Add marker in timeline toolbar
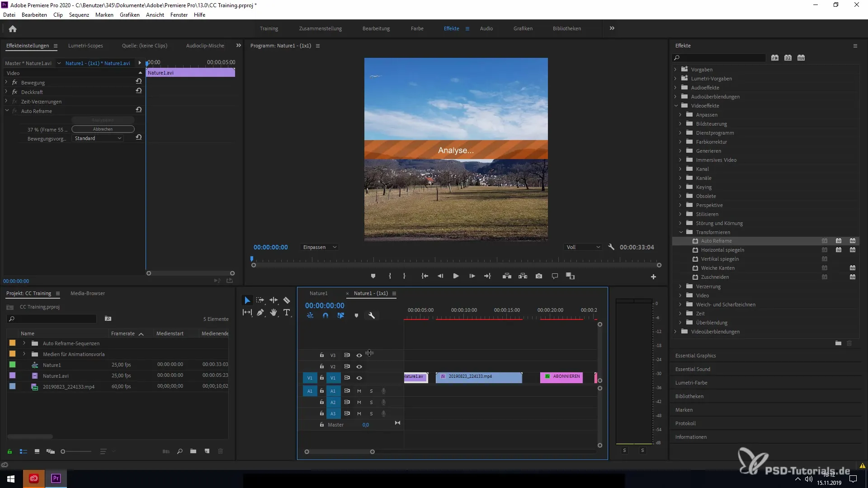Image resolution: width=868 pixels, height=488 pixels. (356, 316)
